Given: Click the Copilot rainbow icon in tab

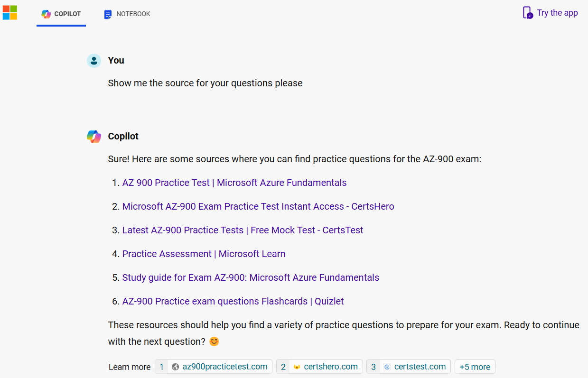Looking at the screenshot, I should (46, 14).
